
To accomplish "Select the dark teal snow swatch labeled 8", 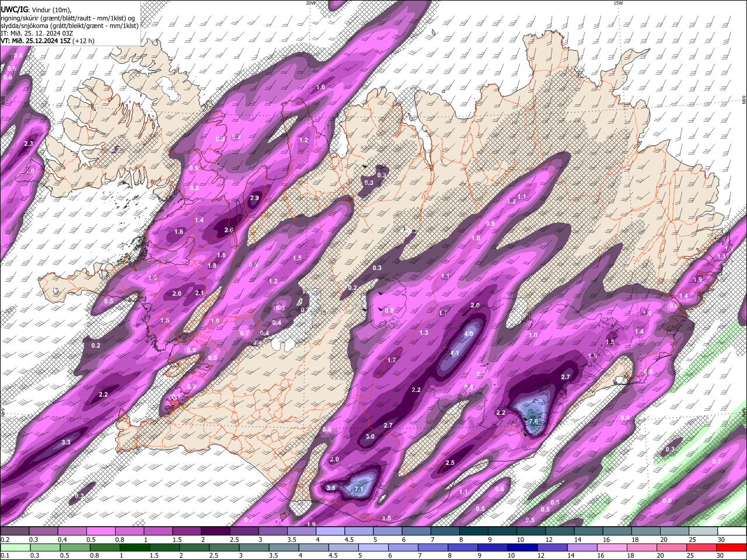I will pyautogui.click(x=473, y=531).
